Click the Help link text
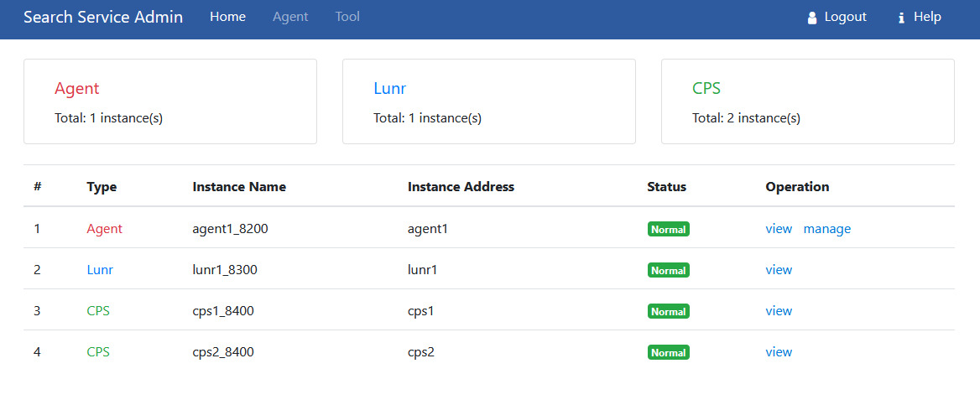 point(927,17)
